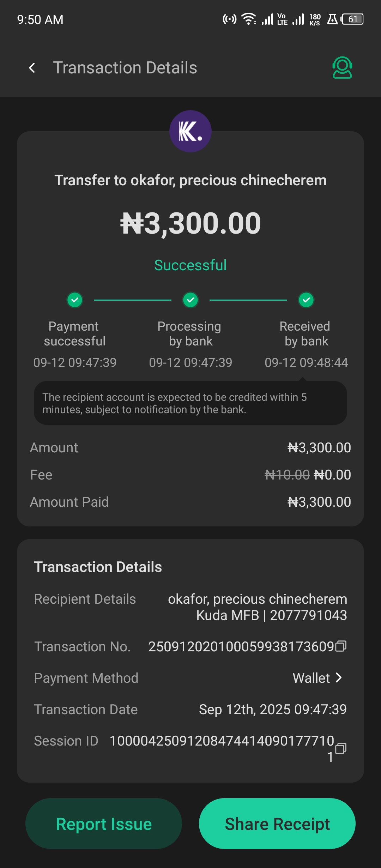Tap the back arrow icon
The image size is (381, 868).
click(32, 68)
